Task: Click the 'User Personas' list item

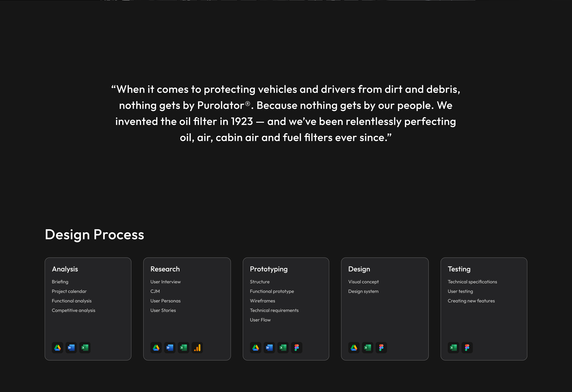Action: click(x=165, y=301)
